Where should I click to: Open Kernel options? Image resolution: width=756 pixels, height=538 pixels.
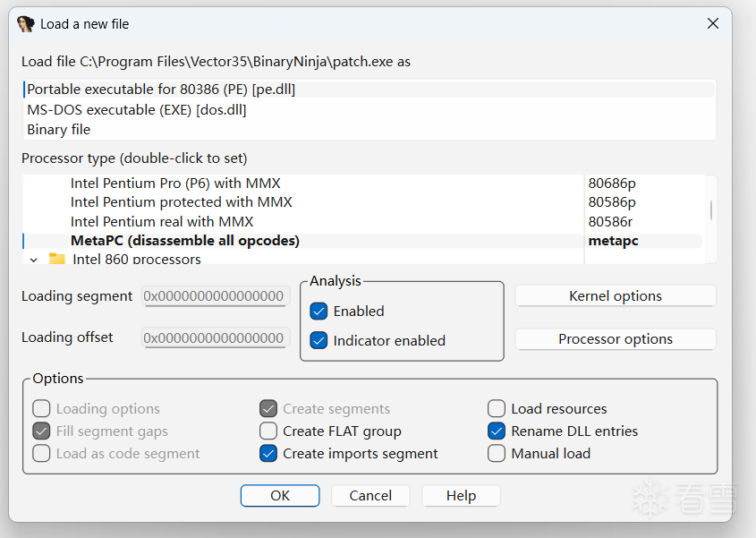click(x=616, y=296)
